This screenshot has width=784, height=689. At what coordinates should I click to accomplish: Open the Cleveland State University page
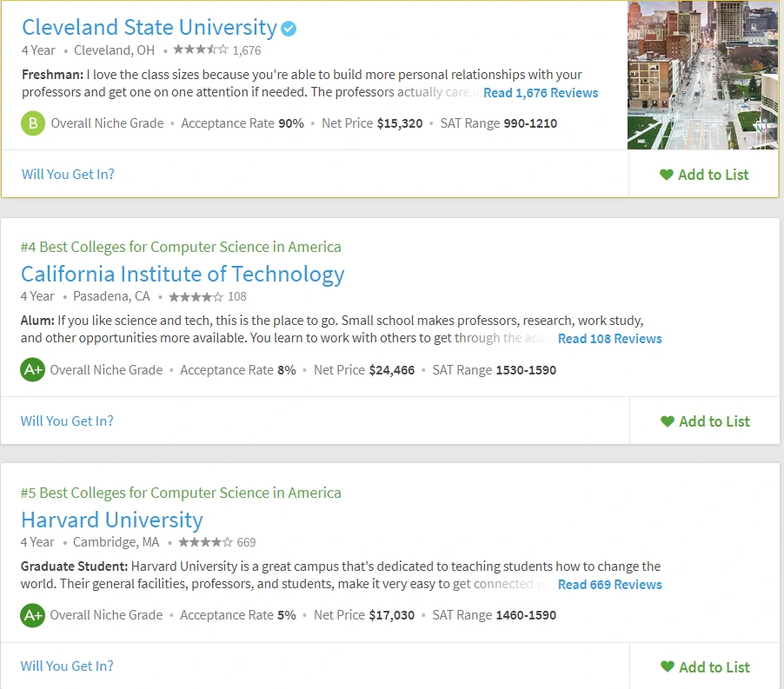coord(149,28)
